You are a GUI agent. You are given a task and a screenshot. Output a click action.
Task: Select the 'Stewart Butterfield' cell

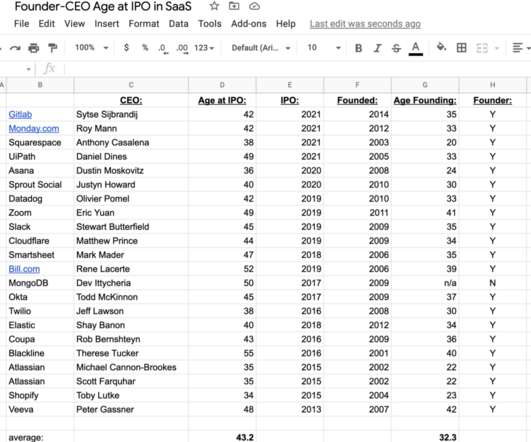[131, 227]
